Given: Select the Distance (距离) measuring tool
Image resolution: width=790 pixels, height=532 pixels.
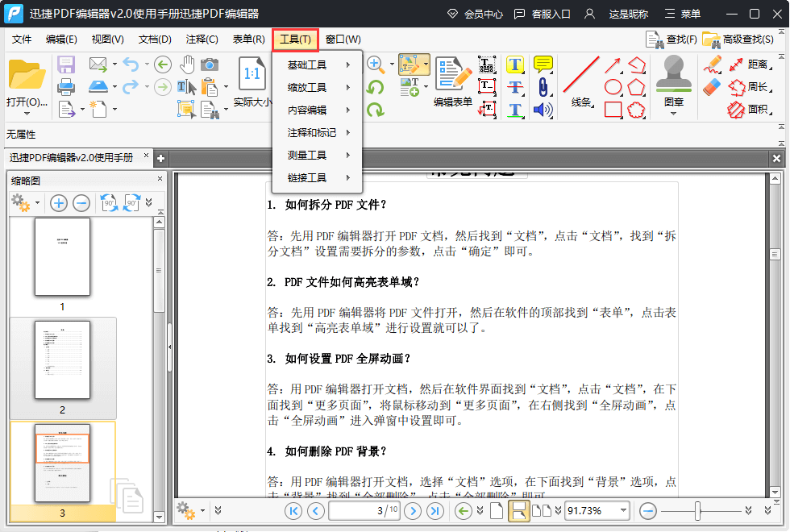Looking at the screenshot, I should tap(747, 64).
